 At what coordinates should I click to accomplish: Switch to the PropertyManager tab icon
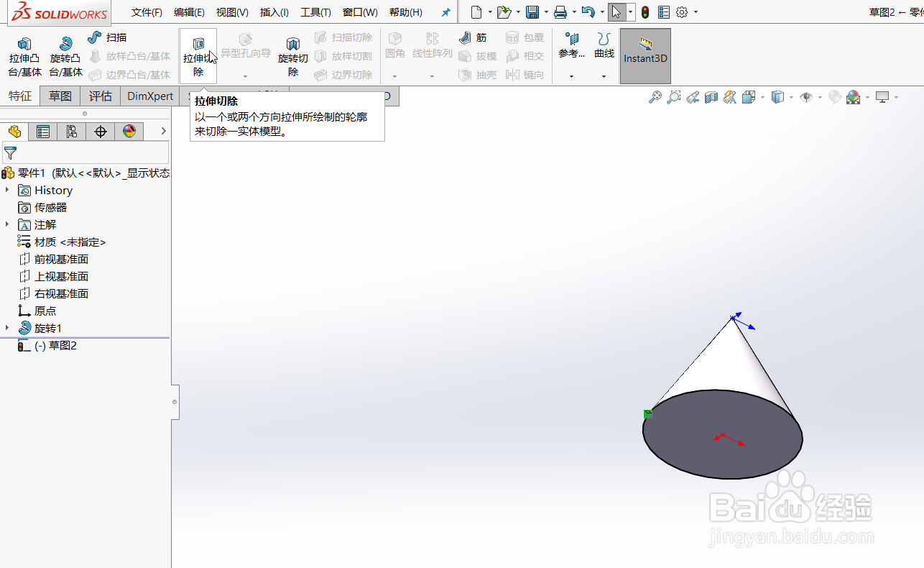[x=43, y=131]
